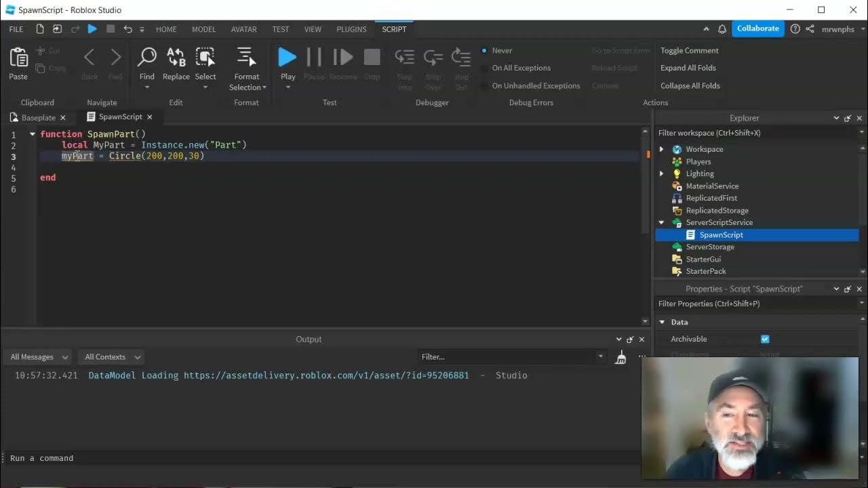Viewport: 868px width, 488px height.
Task: Select On All Exceptions option
Action: [x=515, y=68]
